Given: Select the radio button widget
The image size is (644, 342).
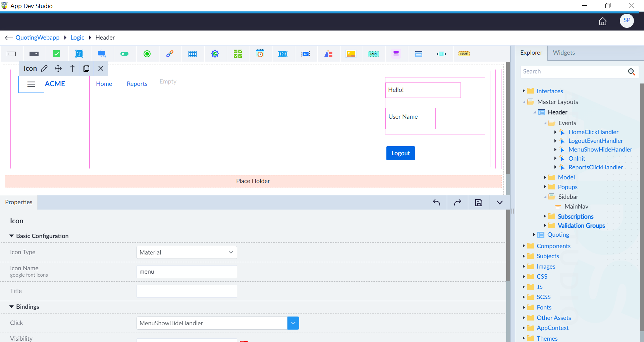Looking at the screenshot, I should [x=147, y=54].
